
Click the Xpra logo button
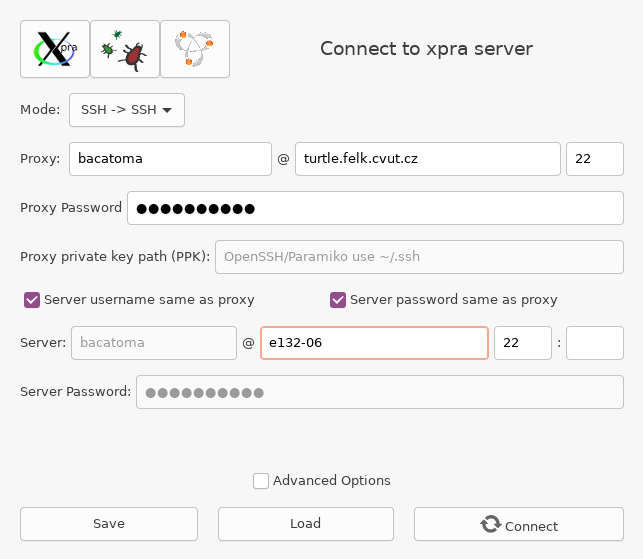click(55, 49)
